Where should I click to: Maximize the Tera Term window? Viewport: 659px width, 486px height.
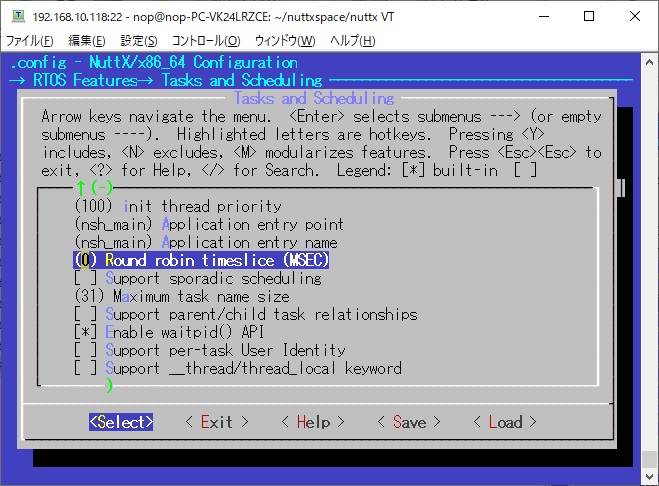click(589, 16)
